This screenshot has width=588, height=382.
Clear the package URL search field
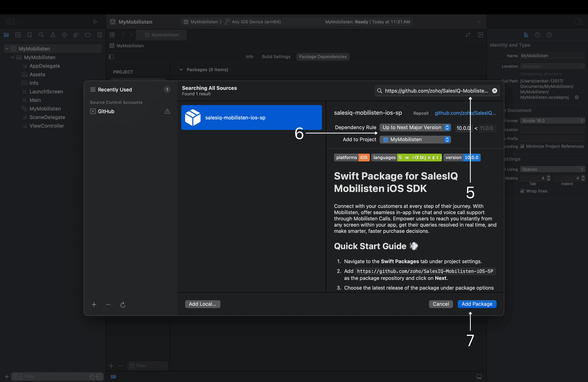[x=495, y=91]
